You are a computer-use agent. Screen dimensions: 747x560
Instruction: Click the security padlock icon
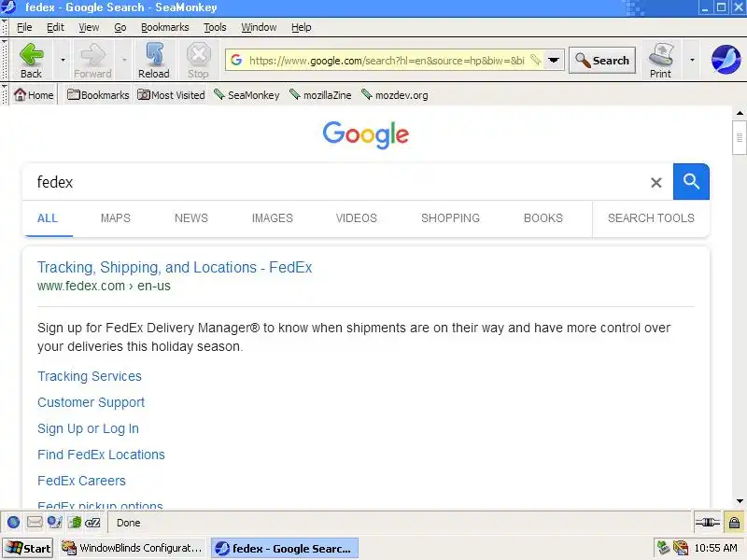coord(734,523)
